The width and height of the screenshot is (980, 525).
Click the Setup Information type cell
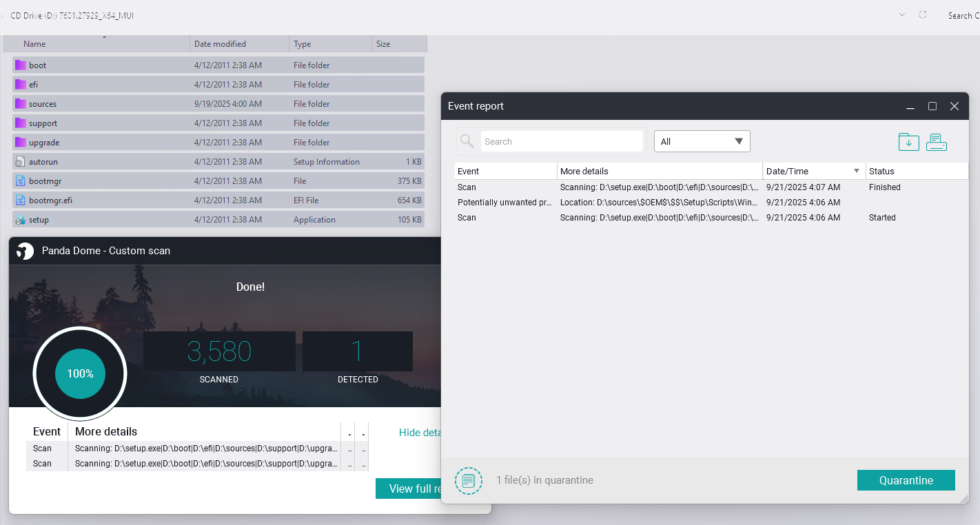tap(327, 162)
